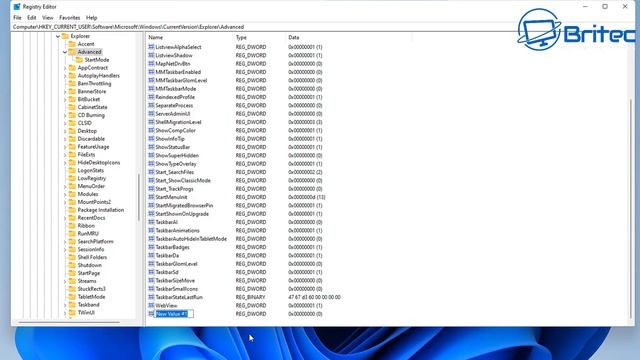The image size is (640, 360).
Task: Expand the Streams key
Action: pos(65,281)
